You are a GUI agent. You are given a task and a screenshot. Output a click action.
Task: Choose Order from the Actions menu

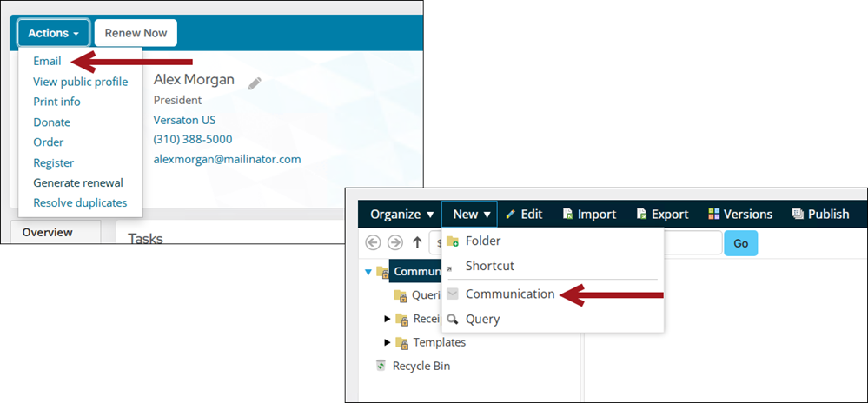click(48, 142)
